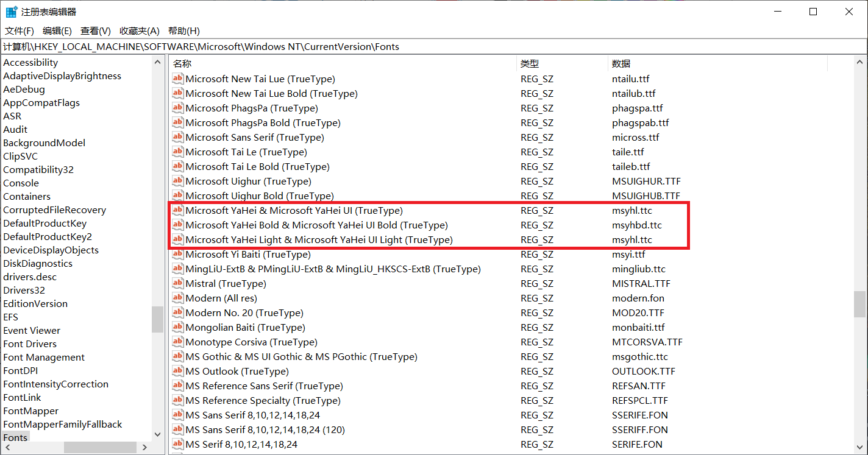Click the ab icon of Modern No. 20
868x455 pixels.
click(x=178, y=312)
